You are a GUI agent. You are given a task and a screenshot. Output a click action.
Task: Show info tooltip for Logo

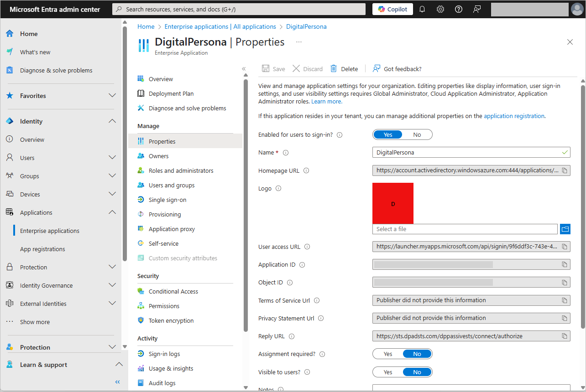[x=278, y=189]
